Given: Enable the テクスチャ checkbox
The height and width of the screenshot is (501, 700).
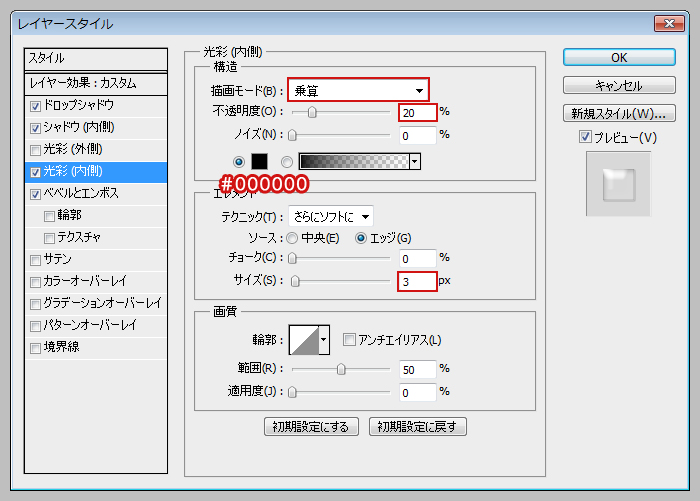Looking at the screenshot, I should click(x=49, y=238).
